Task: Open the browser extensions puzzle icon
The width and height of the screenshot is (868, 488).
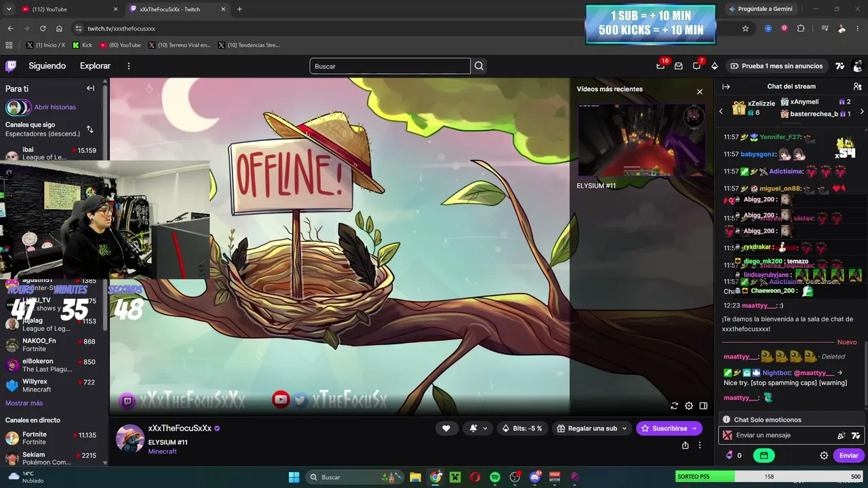Action: [x=801, y=28]
